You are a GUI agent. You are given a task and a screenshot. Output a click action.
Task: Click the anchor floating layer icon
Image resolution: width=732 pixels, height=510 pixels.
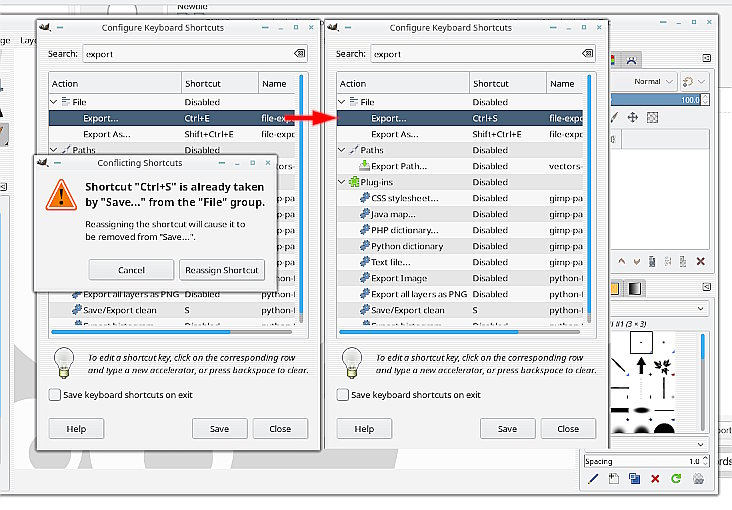pyautogui.click(x=668, y=262)
